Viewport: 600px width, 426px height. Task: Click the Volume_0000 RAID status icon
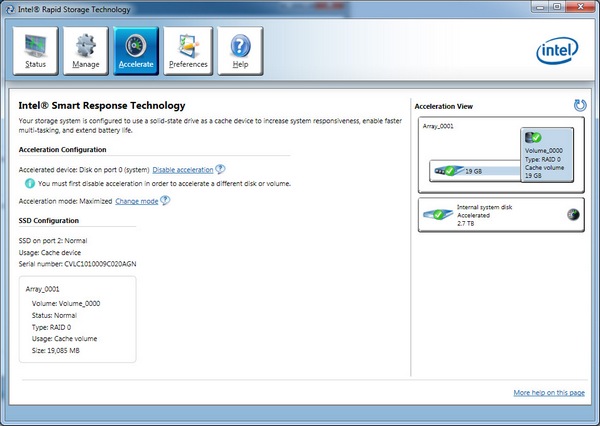(533, 137)
